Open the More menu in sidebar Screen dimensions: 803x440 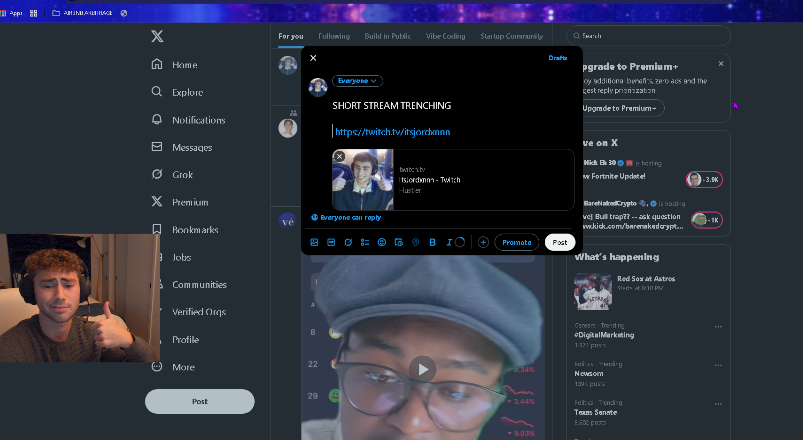point(173,367)
